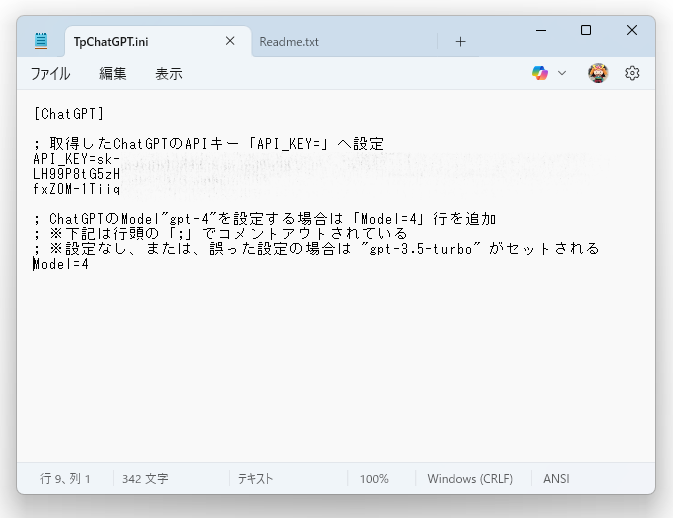Open the 表示 menu
Image resolution: width=673 pixels, height=518 pixels.
(169, 74)
